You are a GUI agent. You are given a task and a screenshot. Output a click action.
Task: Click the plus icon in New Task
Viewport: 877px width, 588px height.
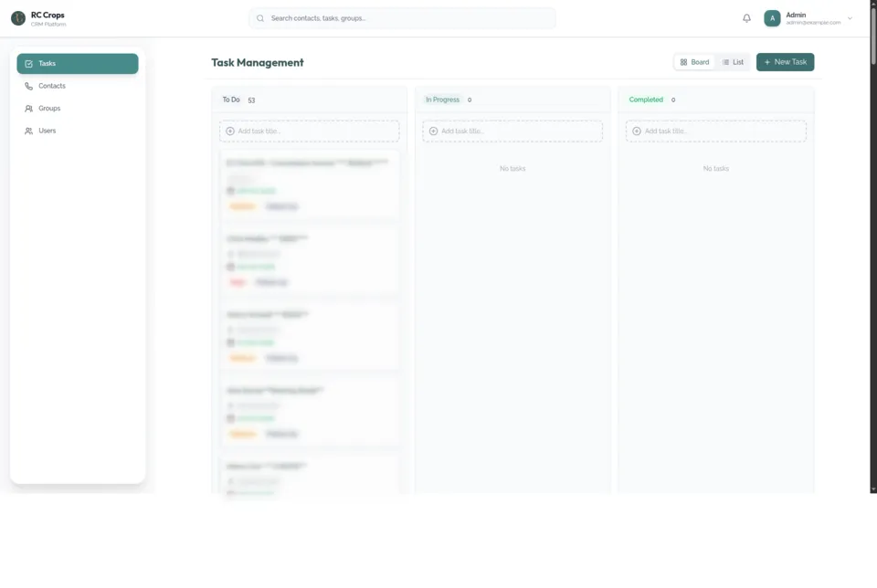tap(766, 62)
